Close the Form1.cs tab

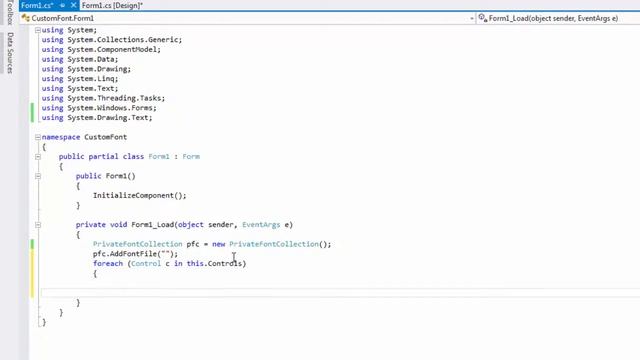pos(73,5)
